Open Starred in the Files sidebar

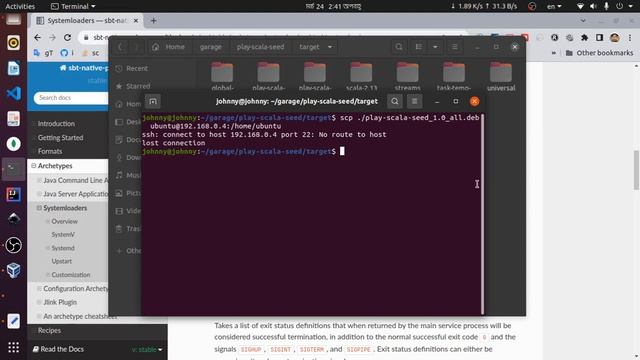pos(133,86)
